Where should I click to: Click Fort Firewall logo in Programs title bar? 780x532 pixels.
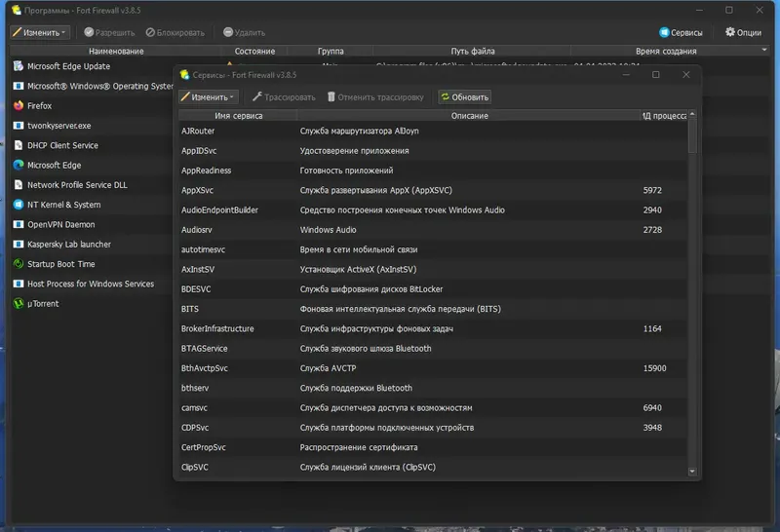click(17, 10)
